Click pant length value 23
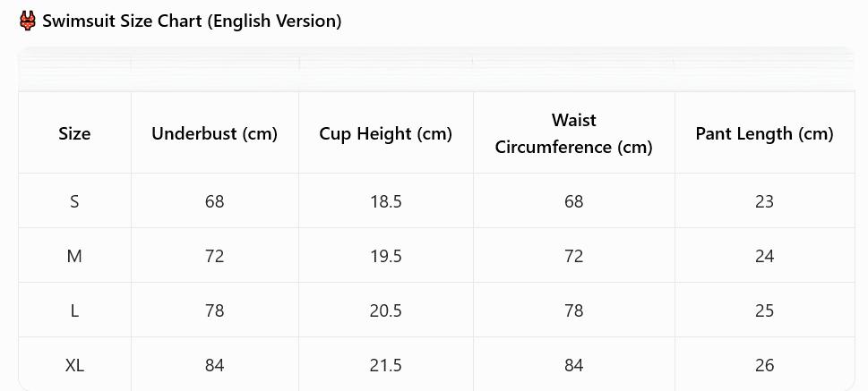 coord(764,201)
